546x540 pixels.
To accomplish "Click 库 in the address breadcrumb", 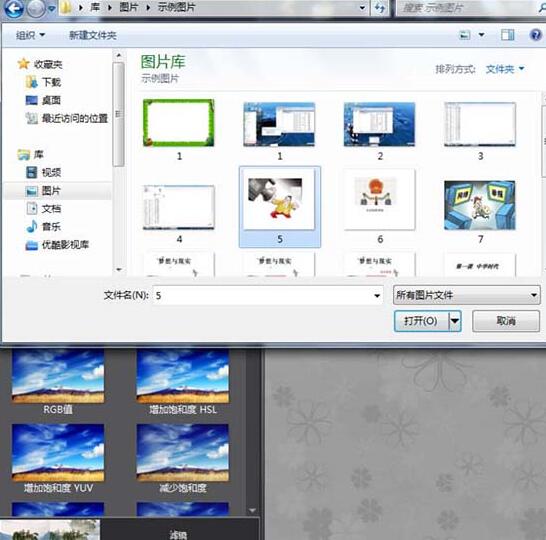I will coord(95,7).
